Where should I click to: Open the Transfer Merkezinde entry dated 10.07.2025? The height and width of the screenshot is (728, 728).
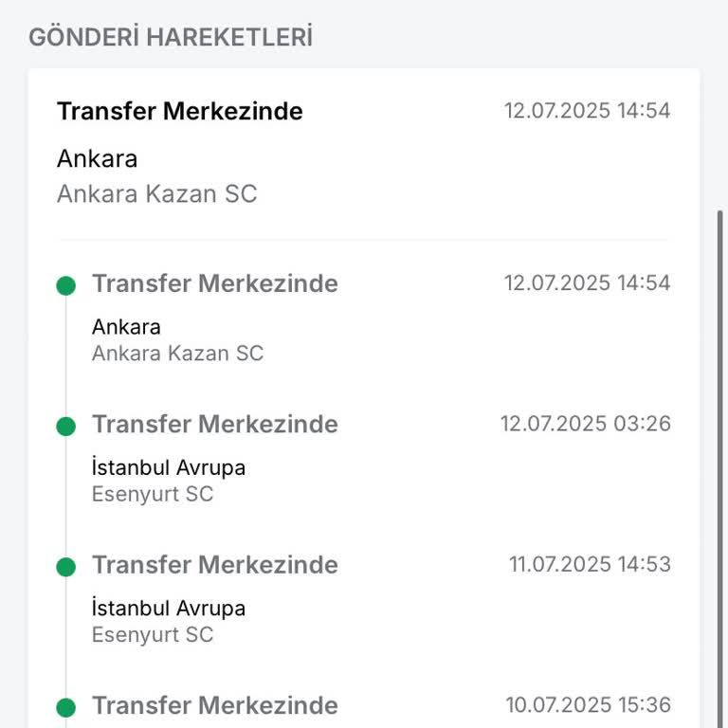(x=214, y=705)
